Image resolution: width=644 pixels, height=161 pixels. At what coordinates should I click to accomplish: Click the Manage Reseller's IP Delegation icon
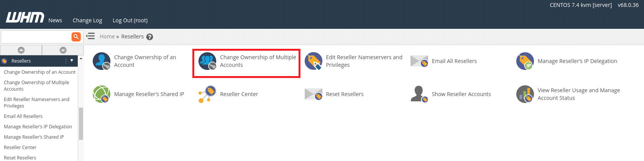point(525,61)
